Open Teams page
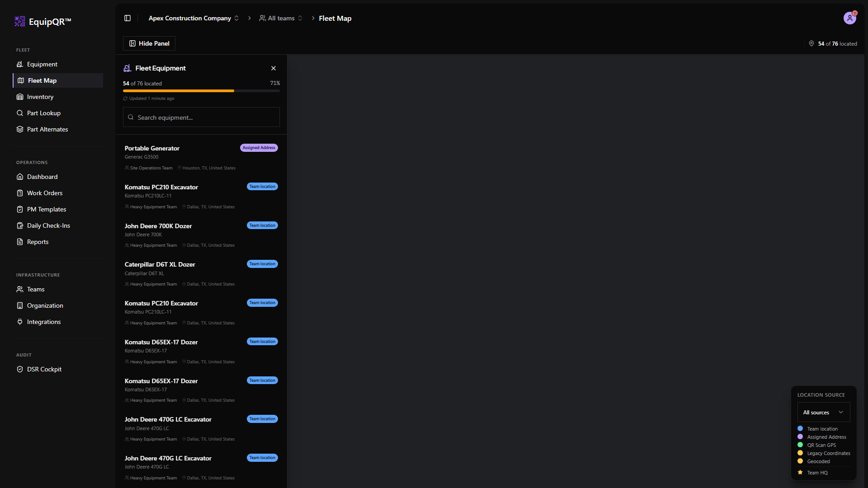Screen dimensions: 868x488 click(x=58, y=289)
